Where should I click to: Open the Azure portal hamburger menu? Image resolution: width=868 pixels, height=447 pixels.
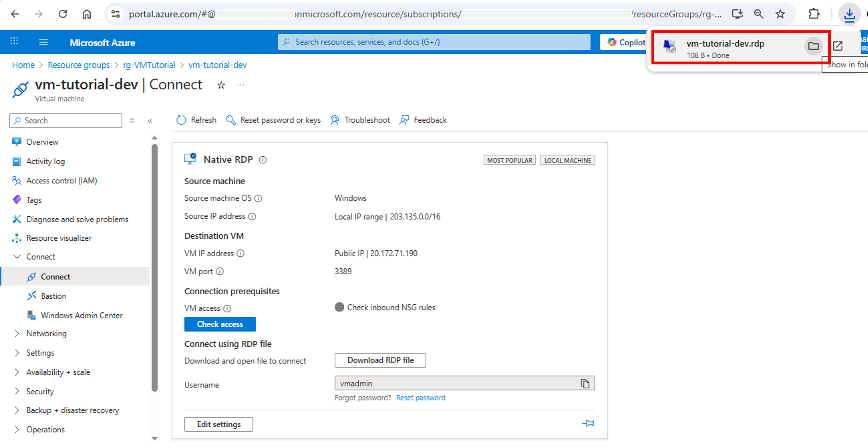click(44, 42)
